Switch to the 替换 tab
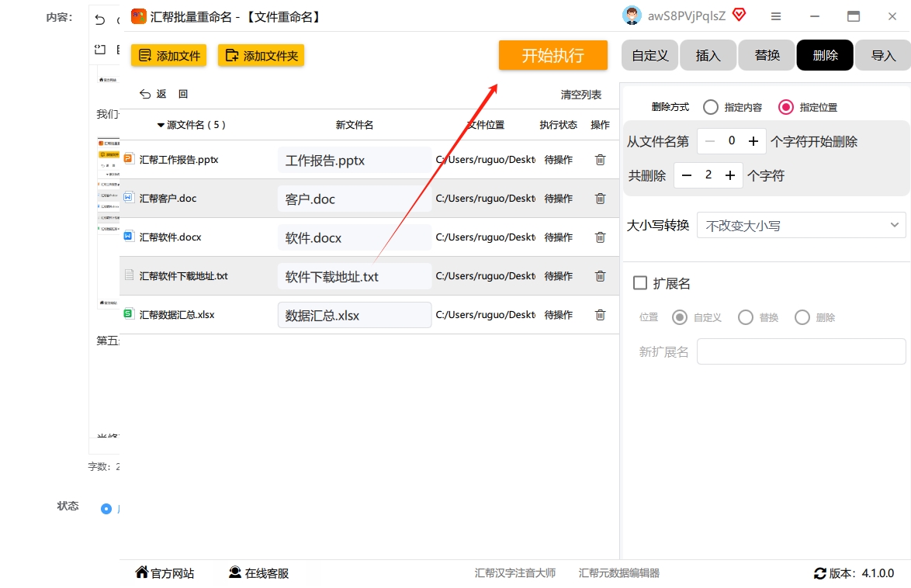The image size is (911, 588). click(767, 55)
